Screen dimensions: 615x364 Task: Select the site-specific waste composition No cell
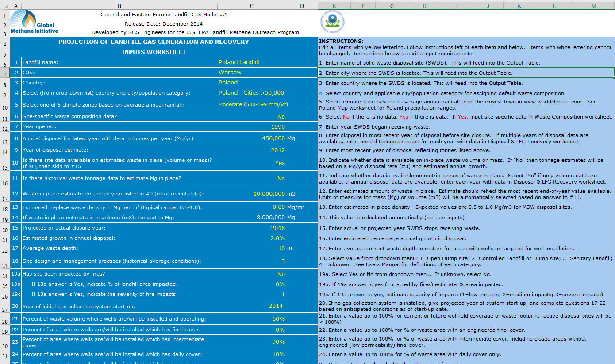(x=281, y=117)
